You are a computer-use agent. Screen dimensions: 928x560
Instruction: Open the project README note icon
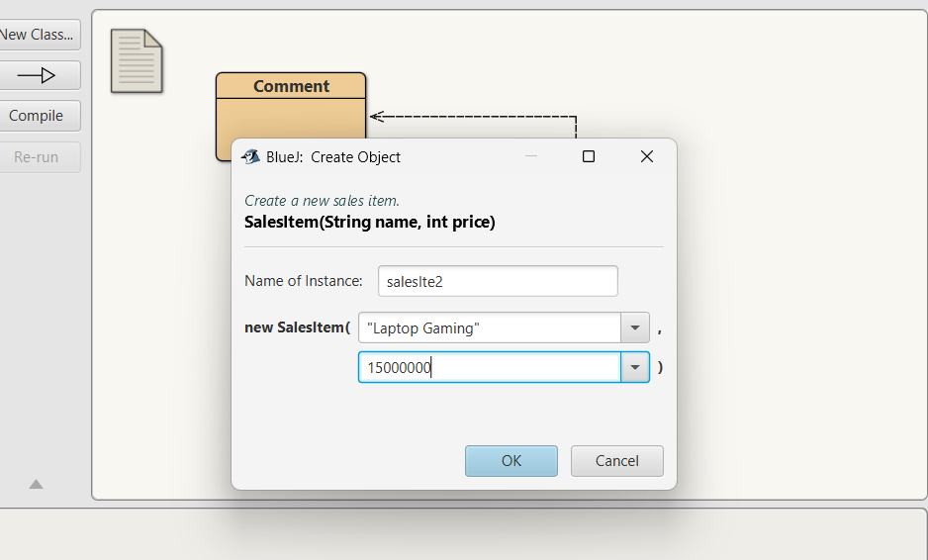pyautogui.click(x=136, y=61)
